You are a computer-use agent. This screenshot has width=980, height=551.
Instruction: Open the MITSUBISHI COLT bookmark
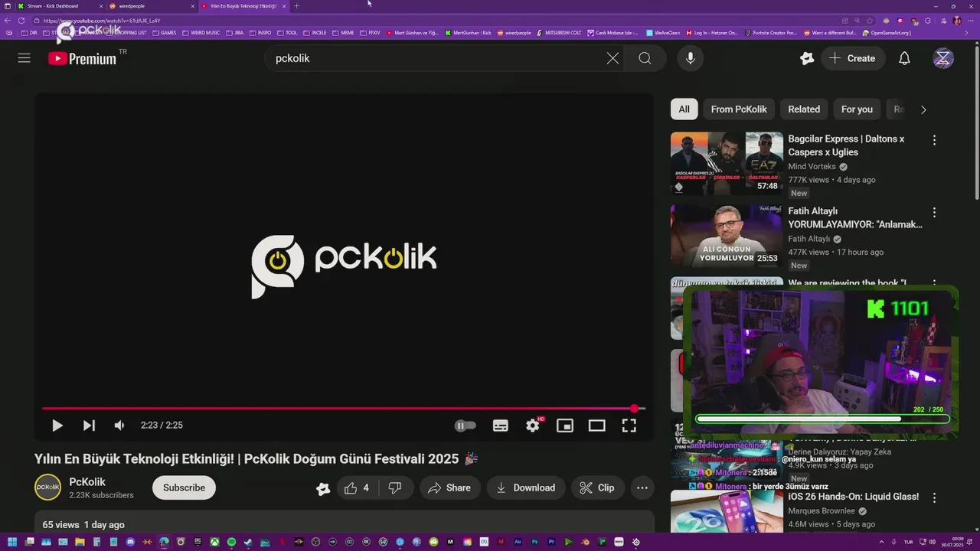560,33
